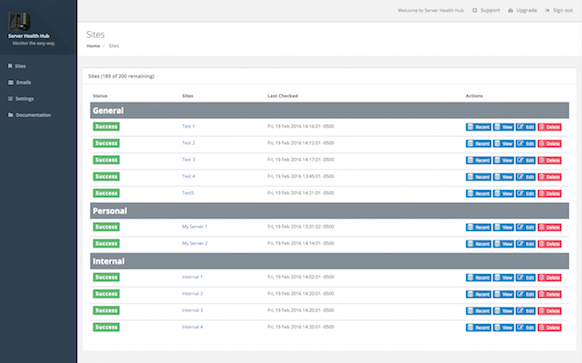Click Recent button for My Server 1
The height and width of the screenshot is (363, 582).
(478, 227)
